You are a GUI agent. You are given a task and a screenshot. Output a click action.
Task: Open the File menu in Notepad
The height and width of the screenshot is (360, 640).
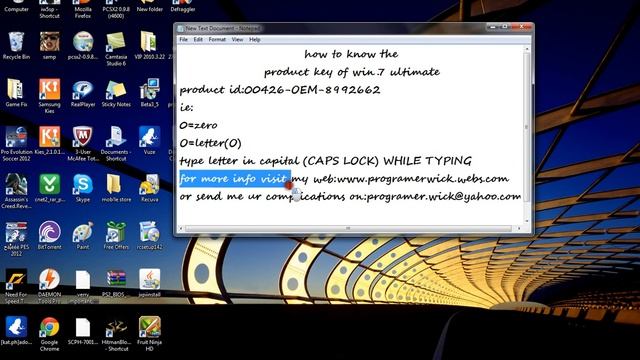pos(184,40)
